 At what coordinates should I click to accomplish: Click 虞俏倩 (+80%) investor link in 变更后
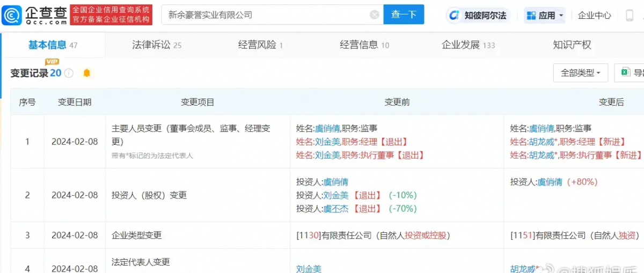(x=550, y=182)
